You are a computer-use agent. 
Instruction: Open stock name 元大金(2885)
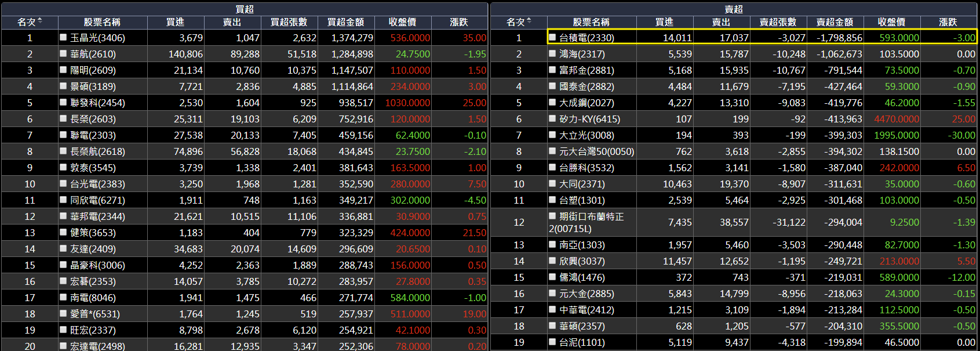point(586,294)
